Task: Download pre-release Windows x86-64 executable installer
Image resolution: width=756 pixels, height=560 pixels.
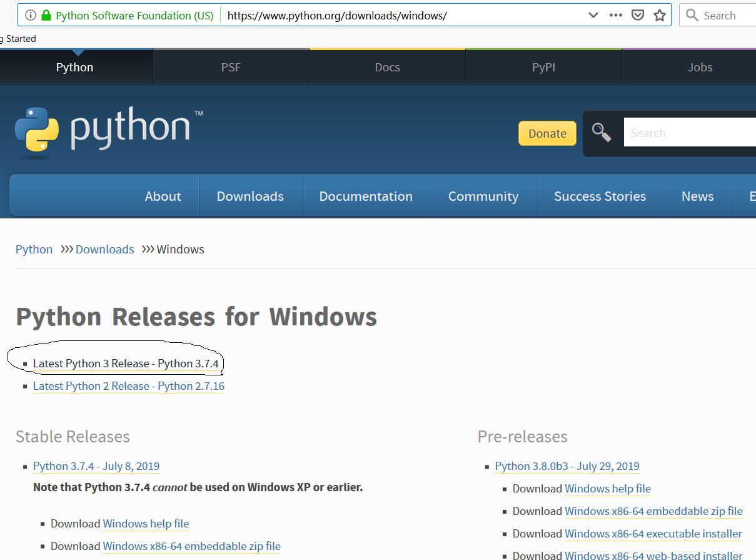Action: [653, 534]
